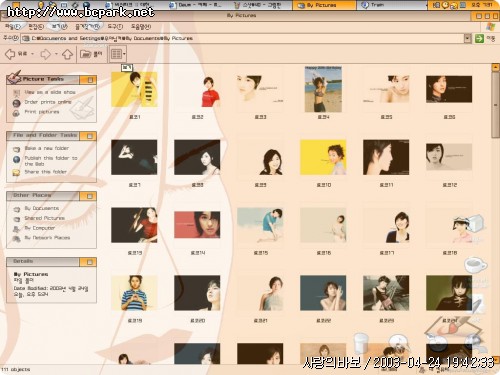Open My Documents in Other Places
The width and height of the screenshot is (500, 375).
click(x=42, y=208)
